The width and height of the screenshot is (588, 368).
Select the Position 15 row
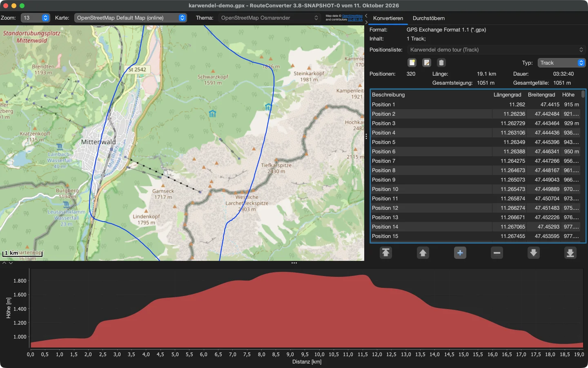click(x=476, y=236)
